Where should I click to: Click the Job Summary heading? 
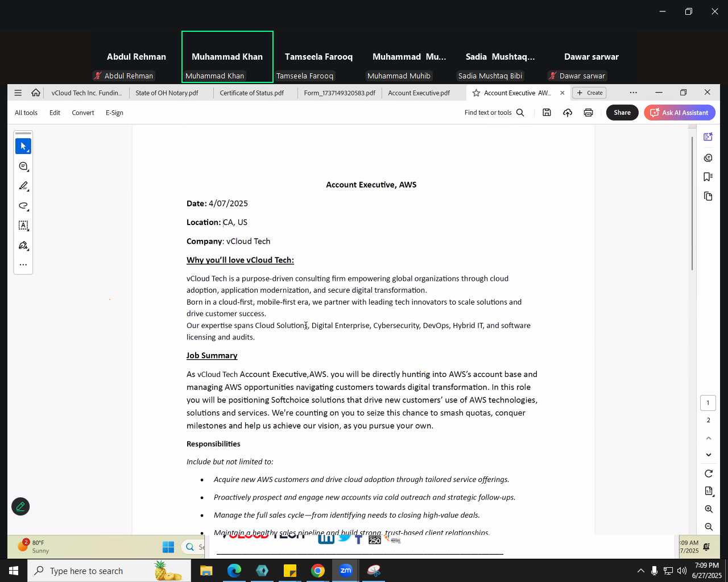pyautogui.click(x=212, y=356)
